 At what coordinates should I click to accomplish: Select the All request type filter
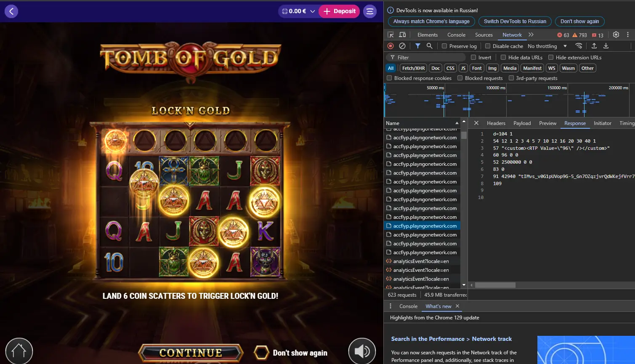tap(391, 68)
